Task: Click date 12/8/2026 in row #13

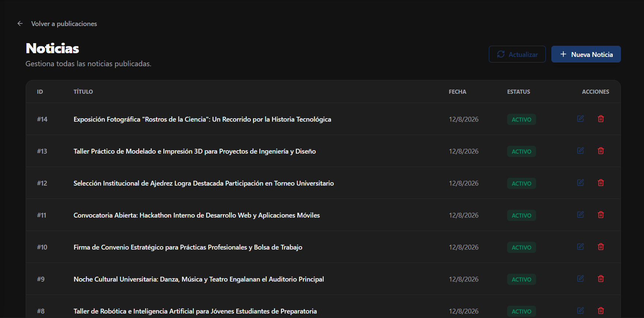Action: pos(464,151)
